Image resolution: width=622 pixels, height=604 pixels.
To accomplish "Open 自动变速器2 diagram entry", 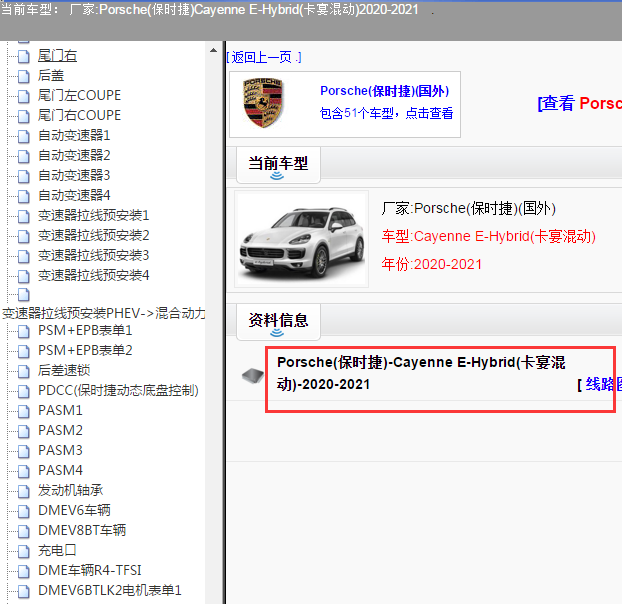I will pos(74,155).
